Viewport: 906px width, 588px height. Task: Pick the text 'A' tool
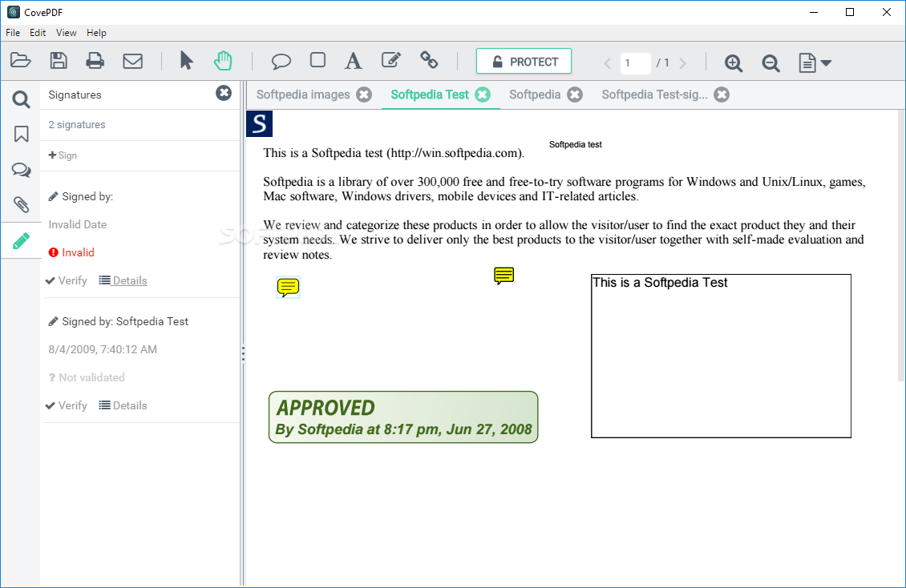click(x=353, y=61)
